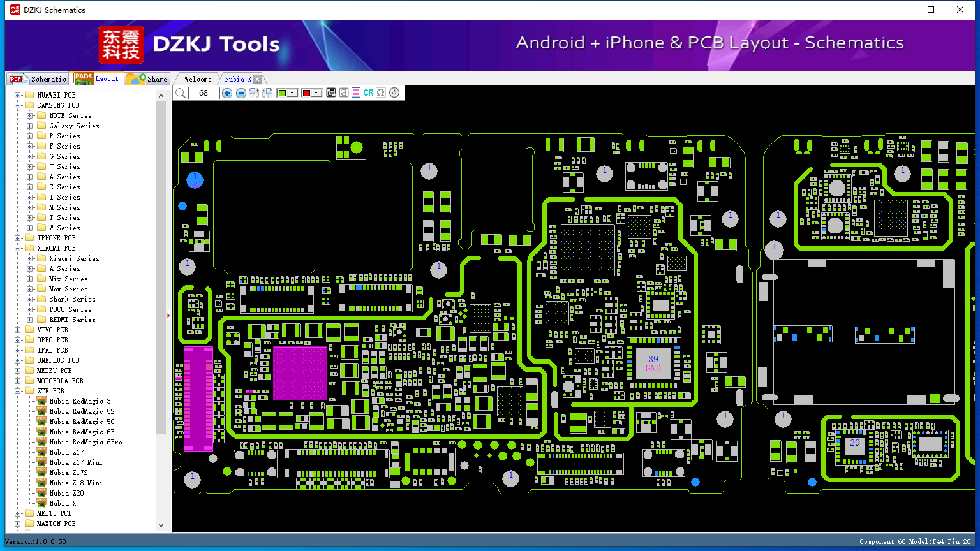Open the Nubia RedMagic 6Pro layout
The image size is (980, 551).
(x=85, y=442)
